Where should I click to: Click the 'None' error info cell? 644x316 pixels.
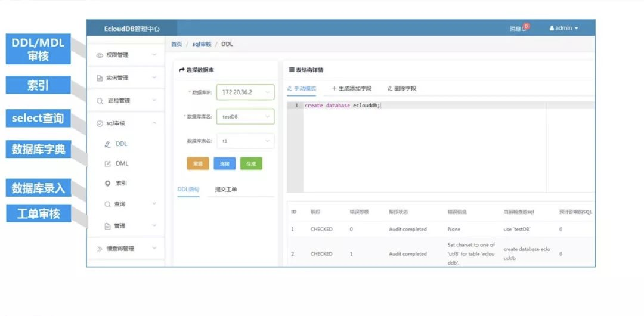click(454, 230)
